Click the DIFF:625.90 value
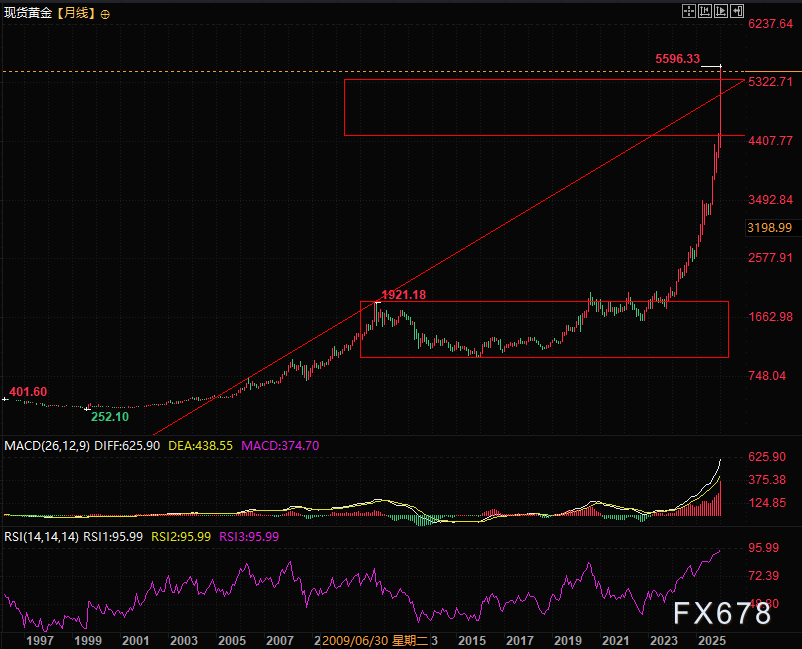Screen dimensions: 802x649 [x=127, y=445]
